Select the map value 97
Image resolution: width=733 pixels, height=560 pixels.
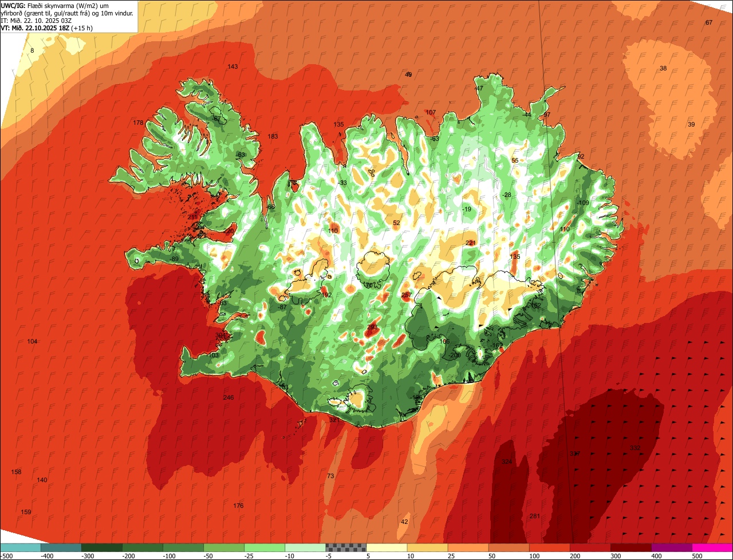point(547,115)
